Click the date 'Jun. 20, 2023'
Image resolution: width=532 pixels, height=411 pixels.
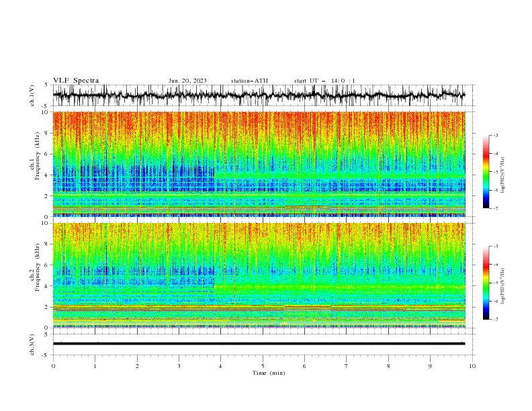[x=187, y=81]
